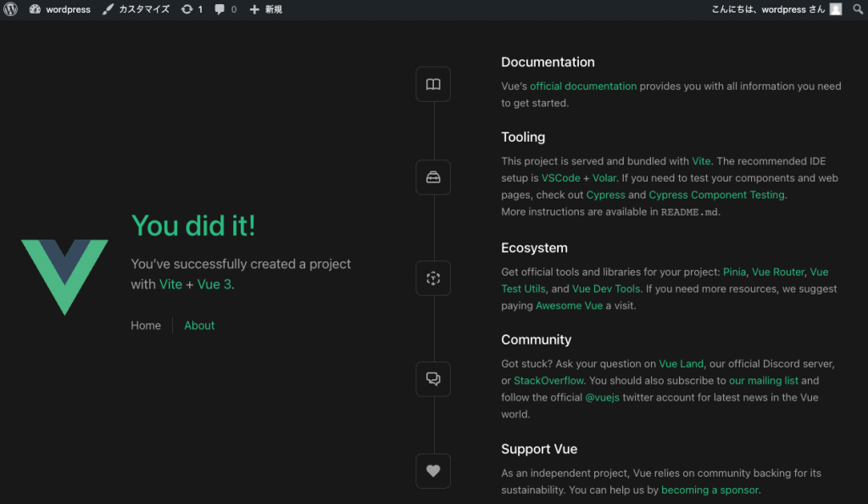Click the Ecosystem icon
The width and height of the screenshot is (868, 504).
coord(433,278)
